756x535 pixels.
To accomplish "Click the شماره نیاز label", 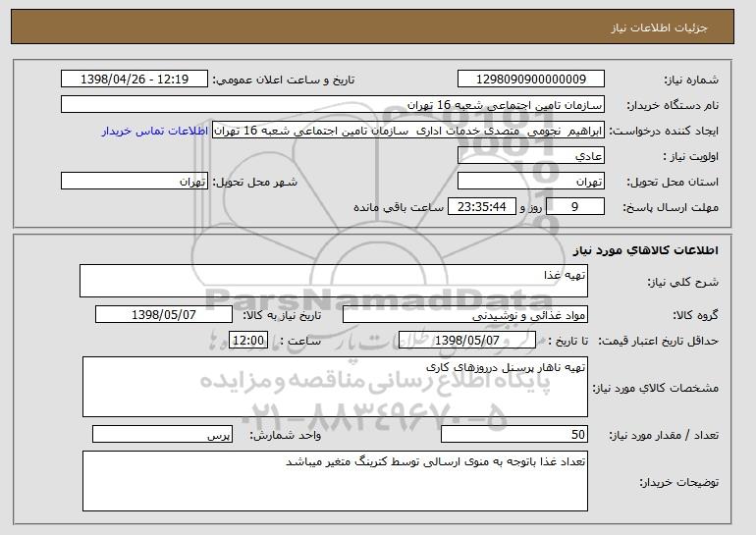I will click(691, 80).
